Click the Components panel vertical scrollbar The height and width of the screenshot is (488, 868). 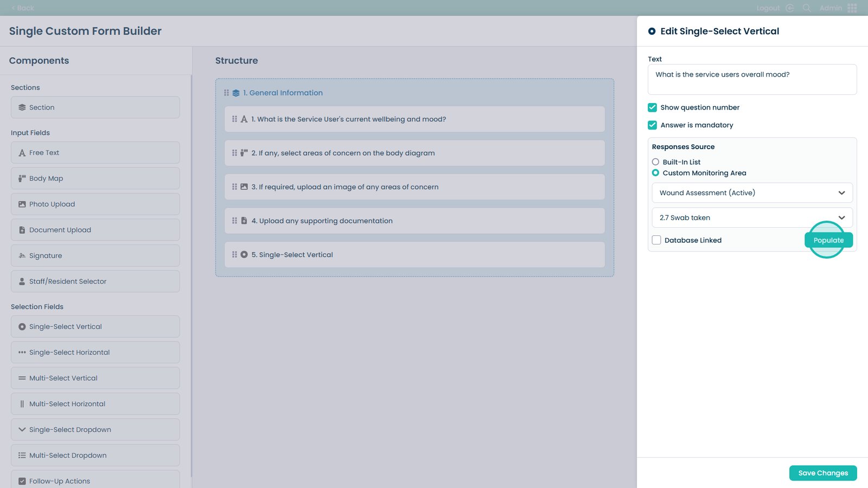pos(192,271)
